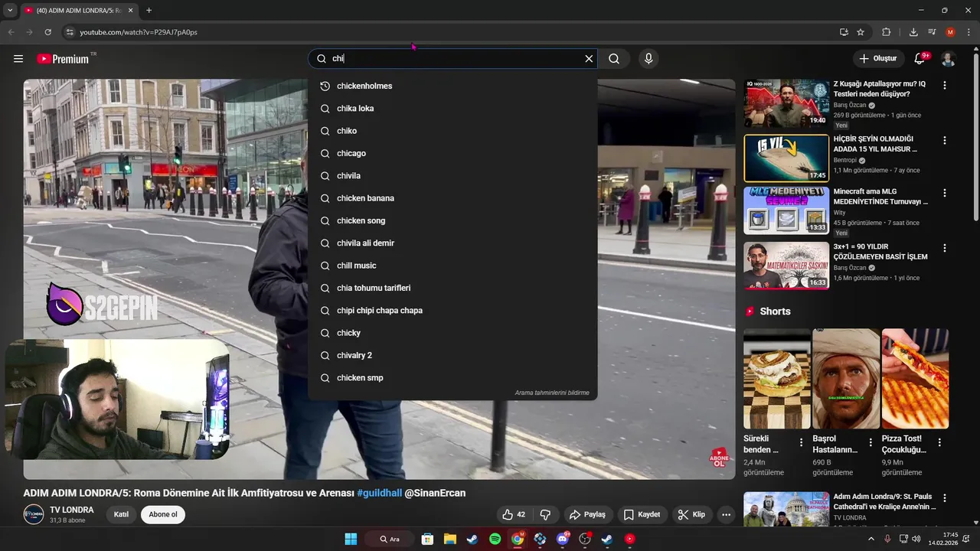Choose the chicky suggestion
980x551 pixels.
point(452,333)
